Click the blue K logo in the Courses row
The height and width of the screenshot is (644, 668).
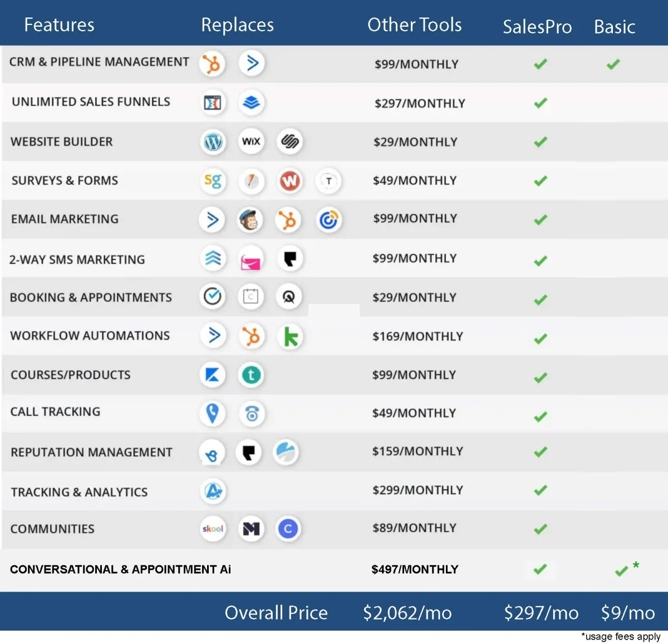(213, 375)
